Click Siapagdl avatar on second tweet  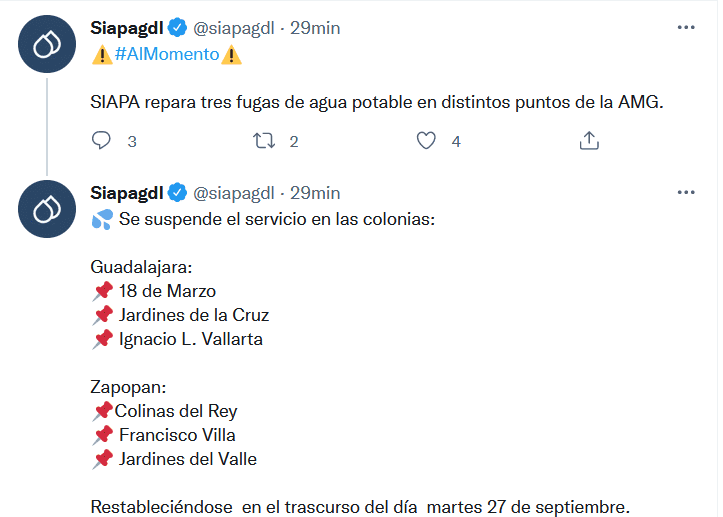point(47,209)
